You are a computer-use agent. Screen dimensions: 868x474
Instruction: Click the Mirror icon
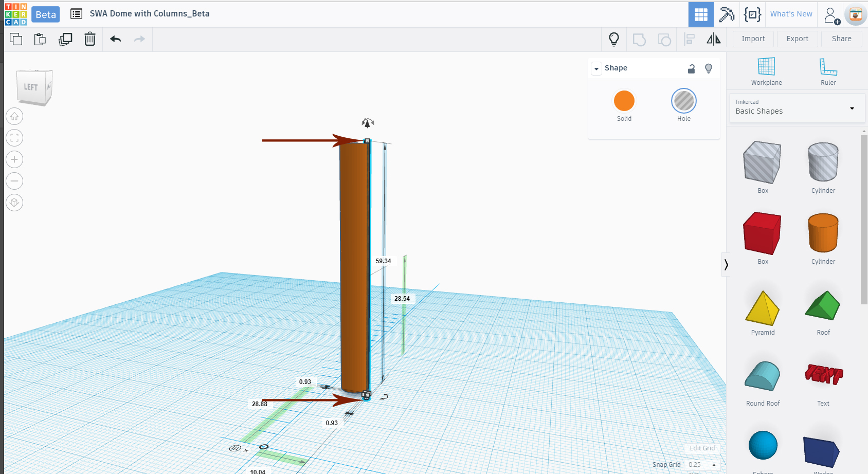[x=714, y=39]
